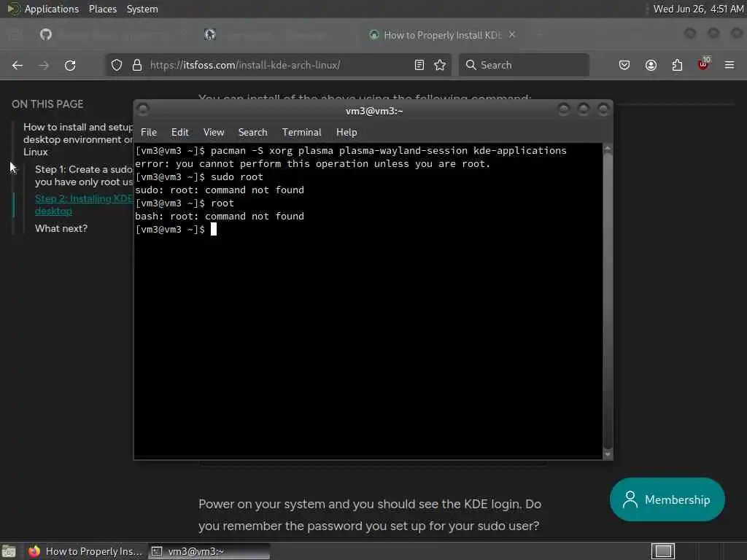This screenshot has width=747, height=560.
Task: Open the terminal Search menu
Action: coord(253,133)
